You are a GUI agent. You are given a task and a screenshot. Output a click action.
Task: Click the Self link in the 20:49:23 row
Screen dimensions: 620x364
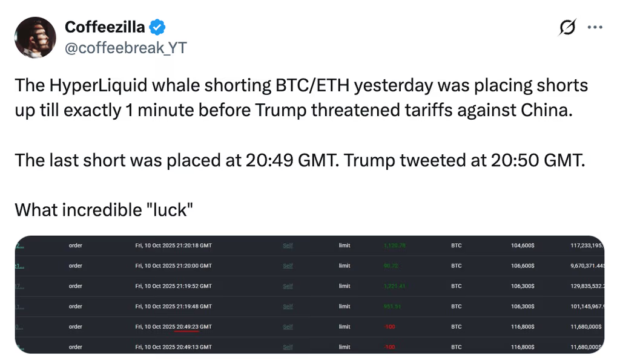(288, 327)
